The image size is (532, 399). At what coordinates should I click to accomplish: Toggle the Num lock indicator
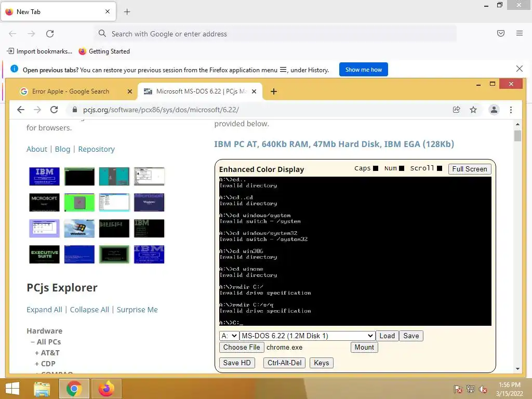point(402,168)
